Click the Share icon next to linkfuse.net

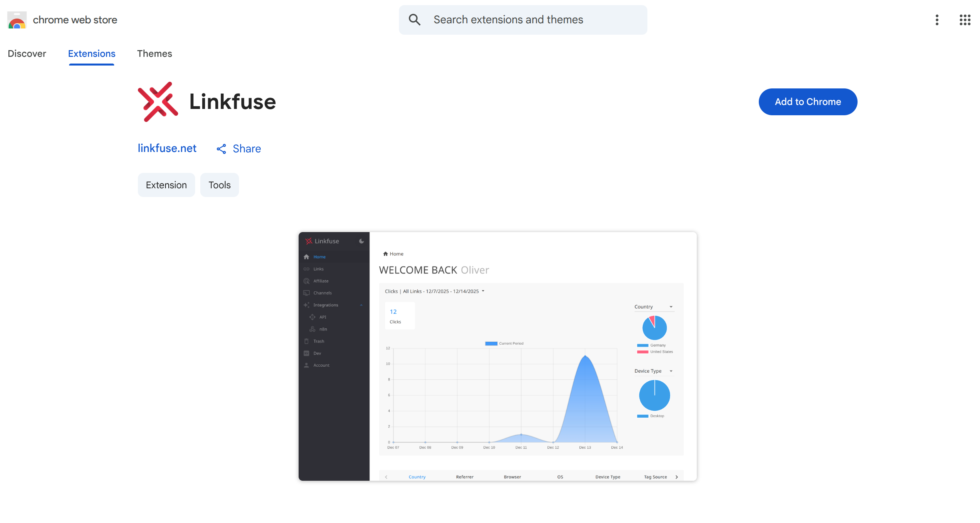(221, 149)
